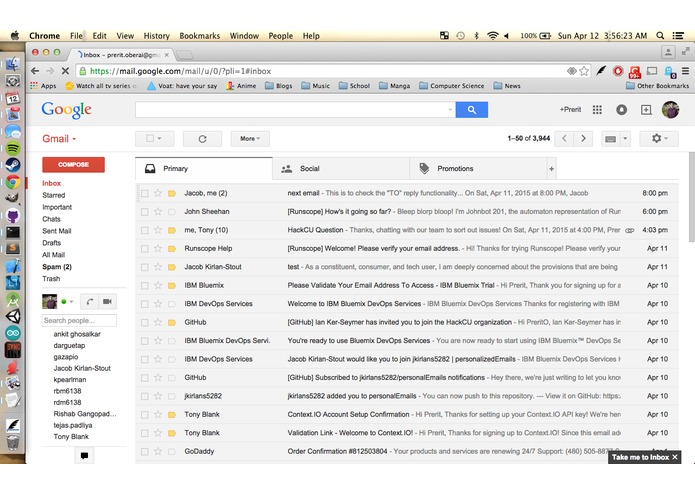The image size is (695, 494).
Task: Open the People menu
Action: click(x=280, y=36)
